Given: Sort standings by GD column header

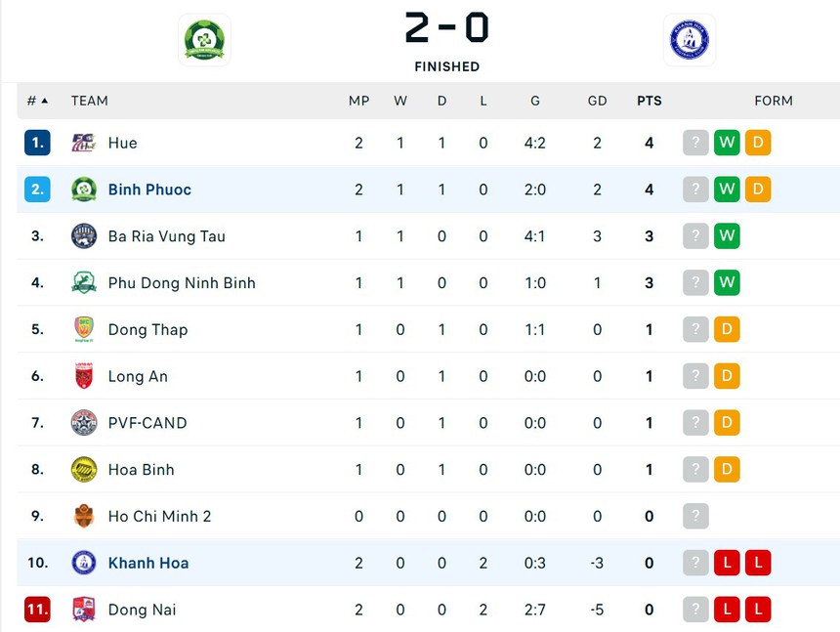Looking at the screenshot, I should tap(597, 101).
